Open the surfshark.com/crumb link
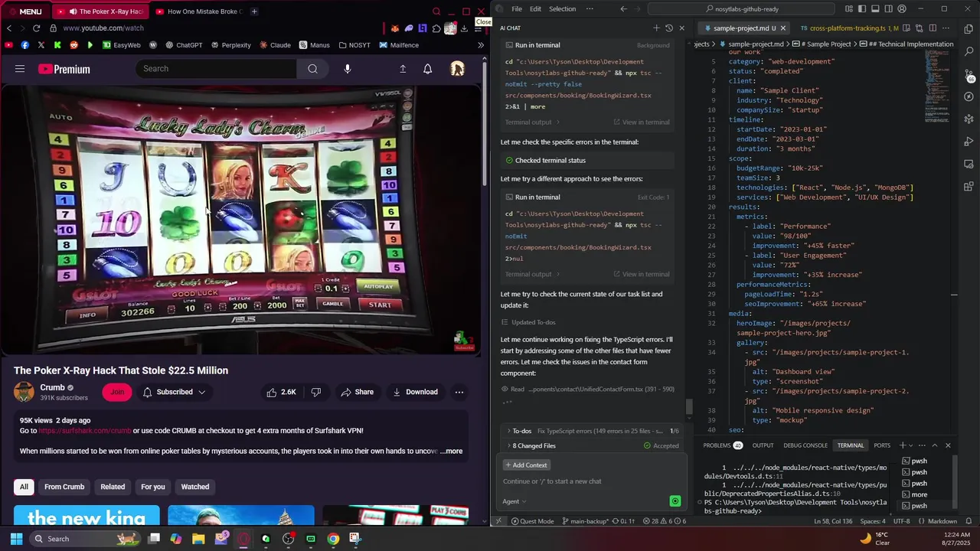The width and height of the screenshot is (980, 551). (x=85, y=431)
